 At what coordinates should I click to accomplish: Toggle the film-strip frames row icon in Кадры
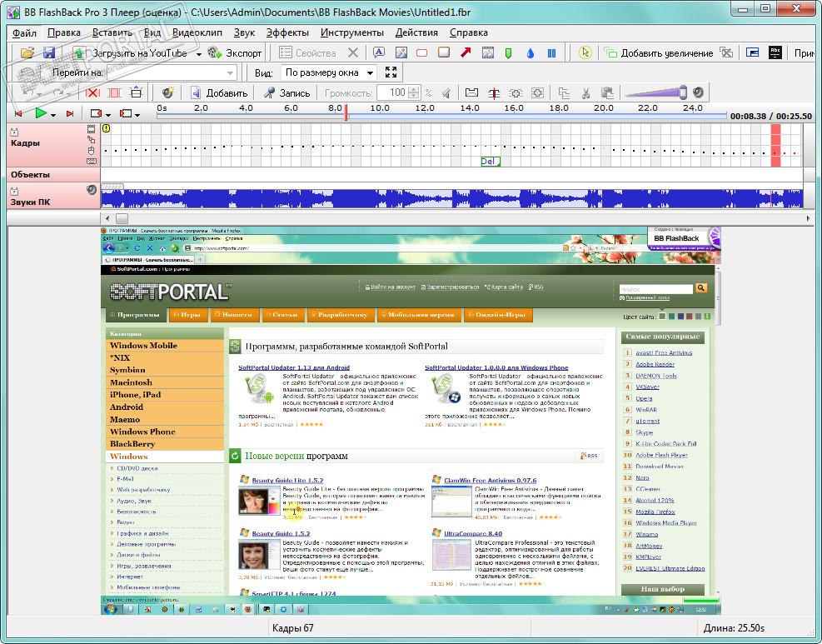[x=92, y=129]
